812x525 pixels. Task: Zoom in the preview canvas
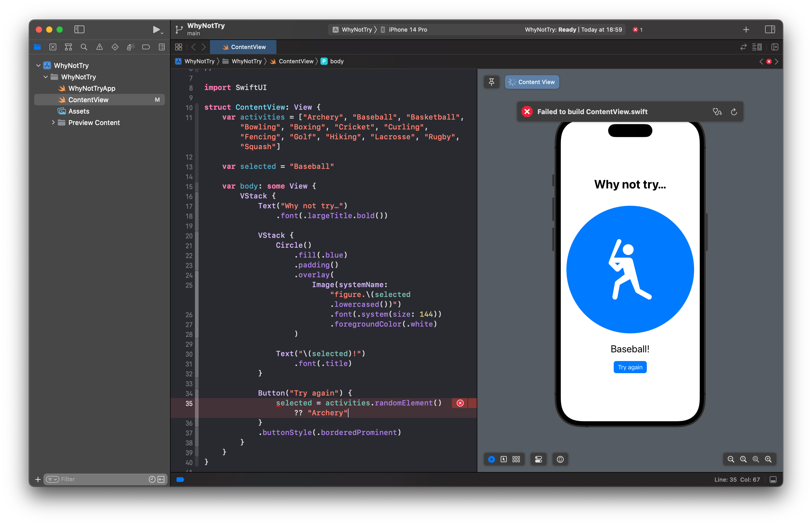pyautogui.click(x=768, y=459)
